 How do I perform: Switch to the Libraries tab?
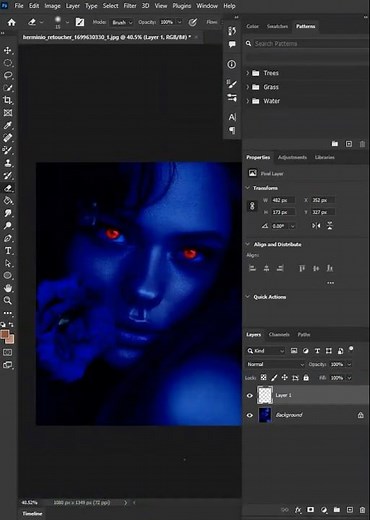(x=325, y=157)
